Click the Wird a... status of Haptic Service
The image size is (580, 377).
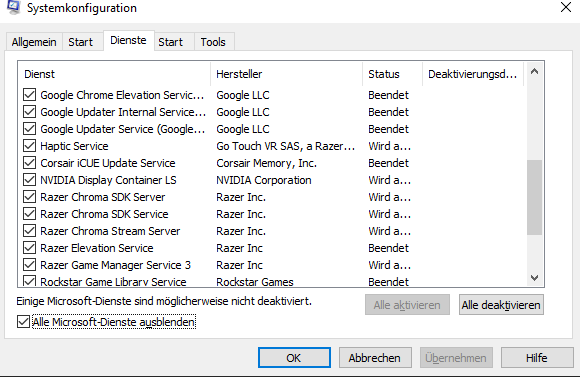(x=390, y=146)
